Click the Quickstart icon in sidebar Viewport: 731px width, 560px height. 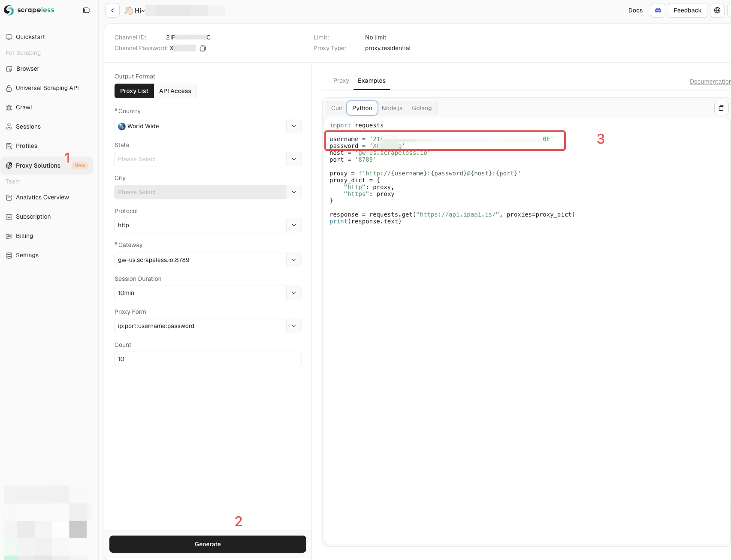9,37
